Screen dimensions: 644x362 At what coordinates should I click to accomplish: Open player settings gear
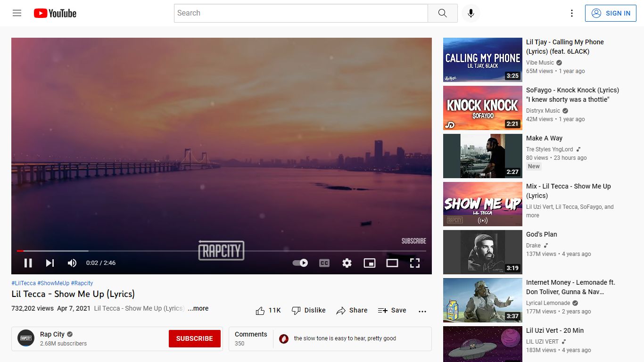[x=347, y=263]
